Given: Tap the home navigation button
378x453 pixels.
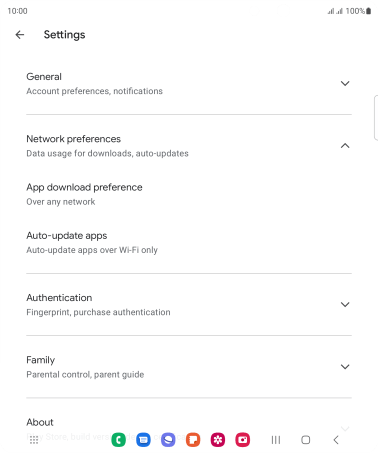Looking at the screenshot, I should tap(306, 440).
